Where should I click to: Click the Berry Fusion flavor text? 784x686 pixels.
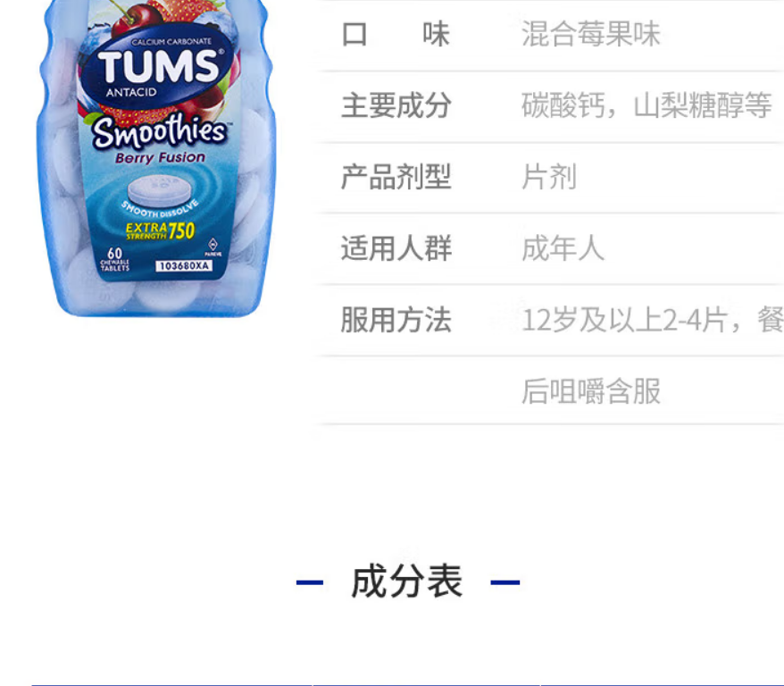tap(160, 157)
